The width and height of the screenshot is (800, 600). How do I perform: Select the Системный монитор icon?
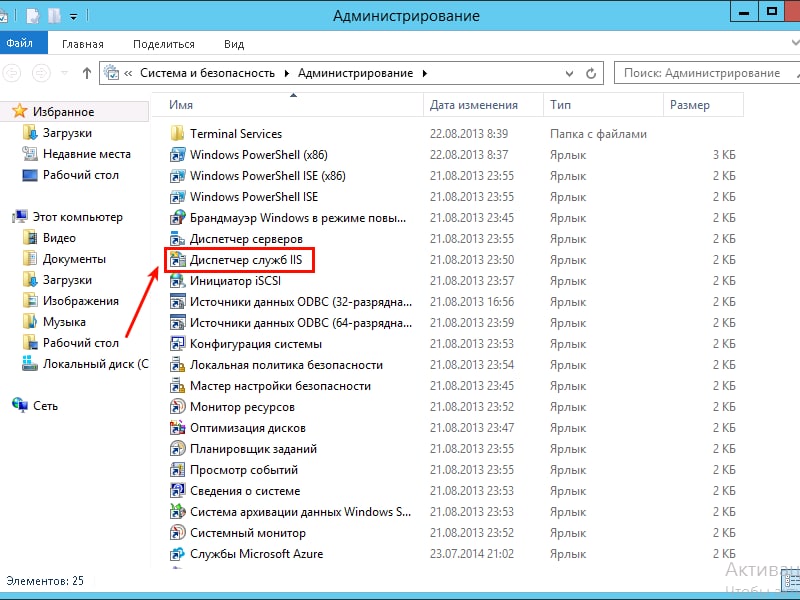pyautogui.click(x=177, y=533)
